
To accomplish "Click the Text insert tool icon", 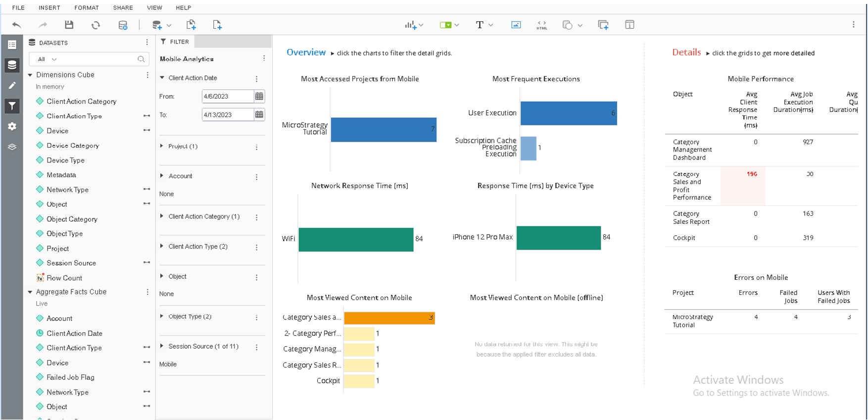I will 480,25.
